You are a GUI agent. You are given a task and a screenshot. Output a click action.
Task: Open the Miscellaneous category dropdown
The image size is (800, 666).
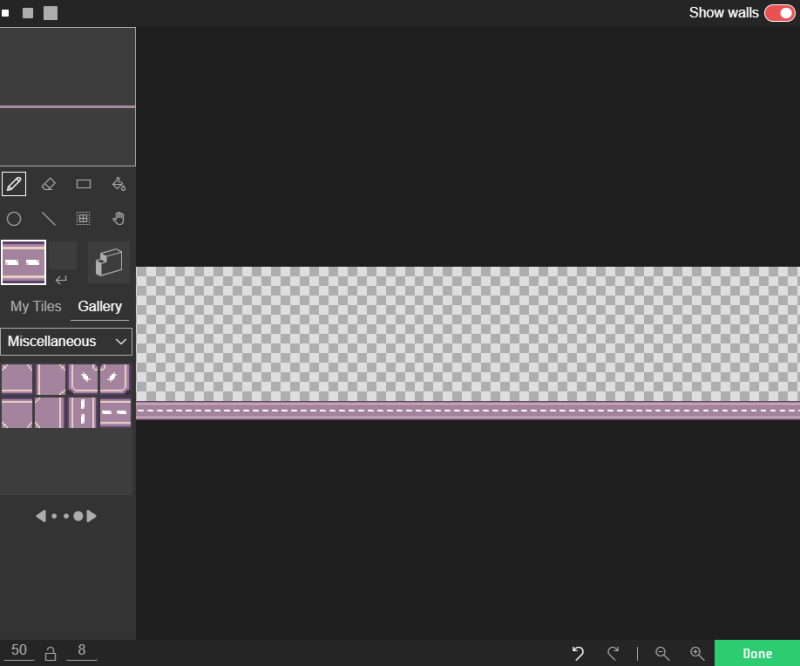[66, 341]
